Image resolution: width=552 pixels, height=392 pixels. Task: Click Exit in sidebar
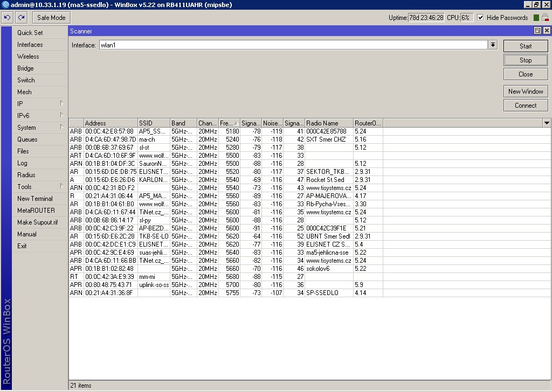pos(40,246)
